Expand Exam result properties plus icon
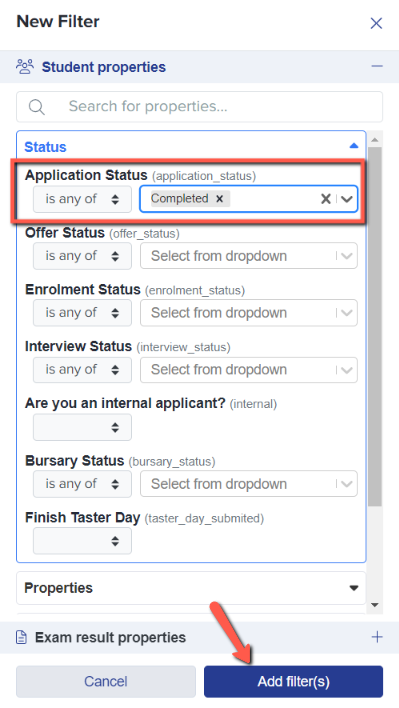 [x=377, y=637]
